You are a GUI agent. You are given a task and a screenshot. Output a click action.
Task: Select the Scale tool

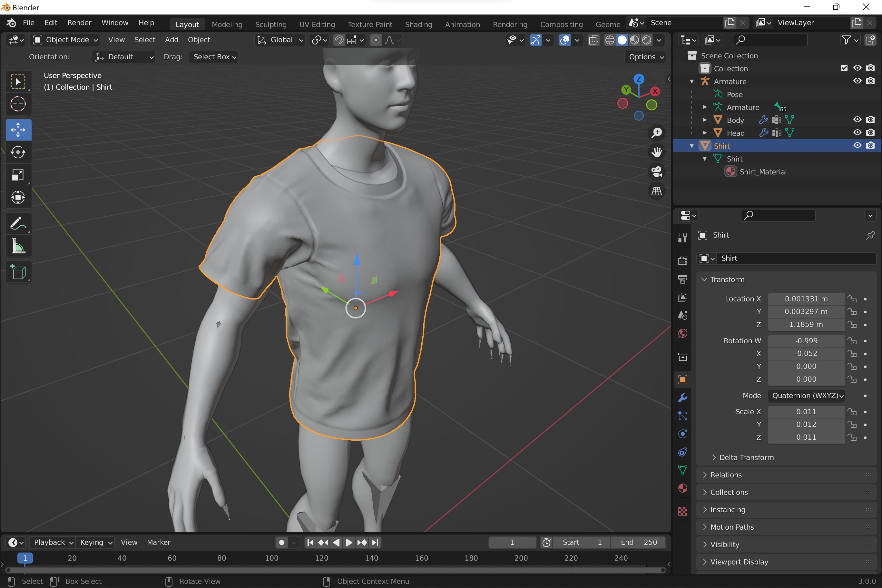click(x=18, y=175)
